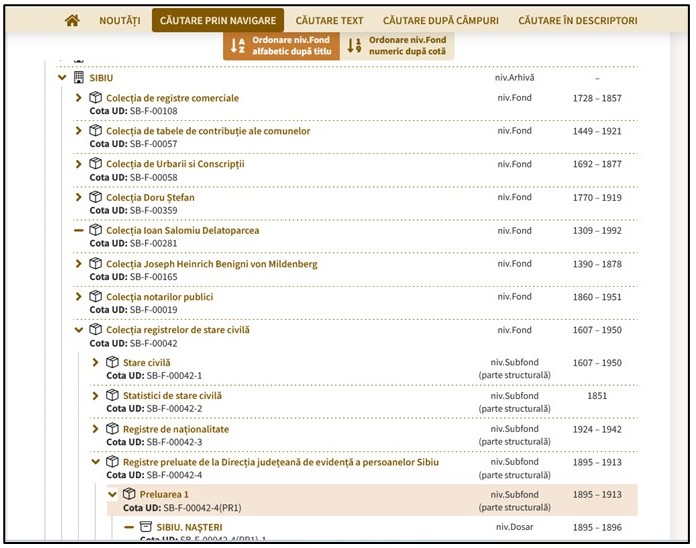Open Colecția de tabele de contribuție ale comunelor
This screenshot has height=548, width=696.
pos(208,131)
